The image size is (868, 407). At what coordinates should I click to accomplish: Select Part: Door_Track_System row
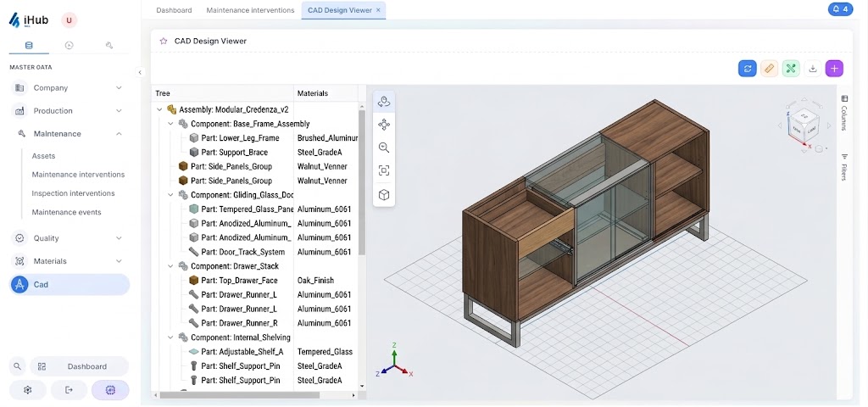click(254, 252)
